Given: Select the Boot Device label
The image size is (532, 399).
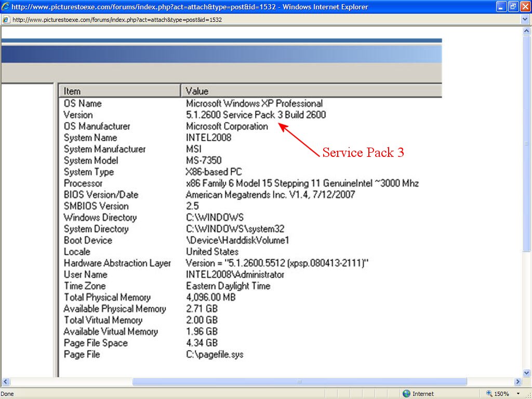Looking at the screenshot, I should [88, 240].
